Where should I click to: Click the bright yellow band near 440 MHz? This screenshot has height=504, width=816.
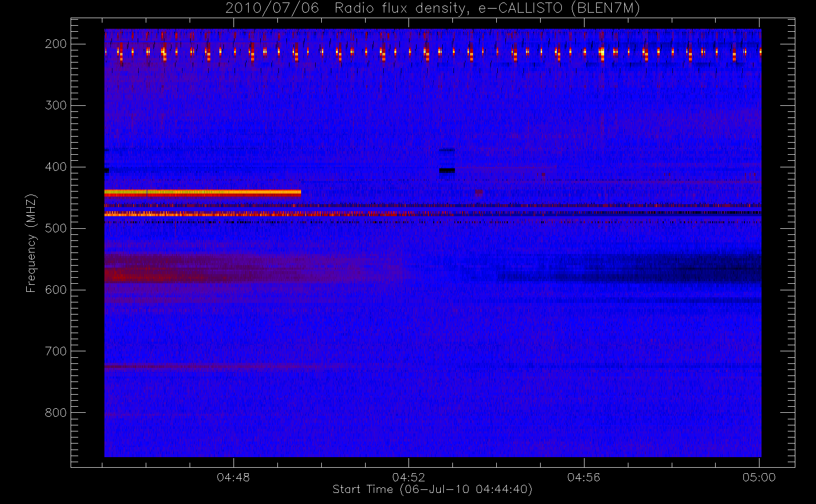tap(203, 192)
